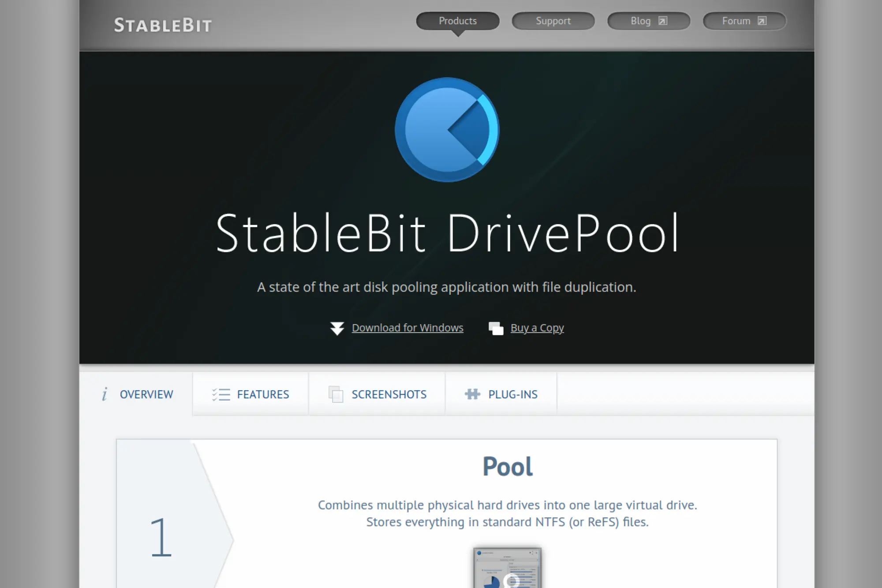Select the Overview tab

(146, 394)
